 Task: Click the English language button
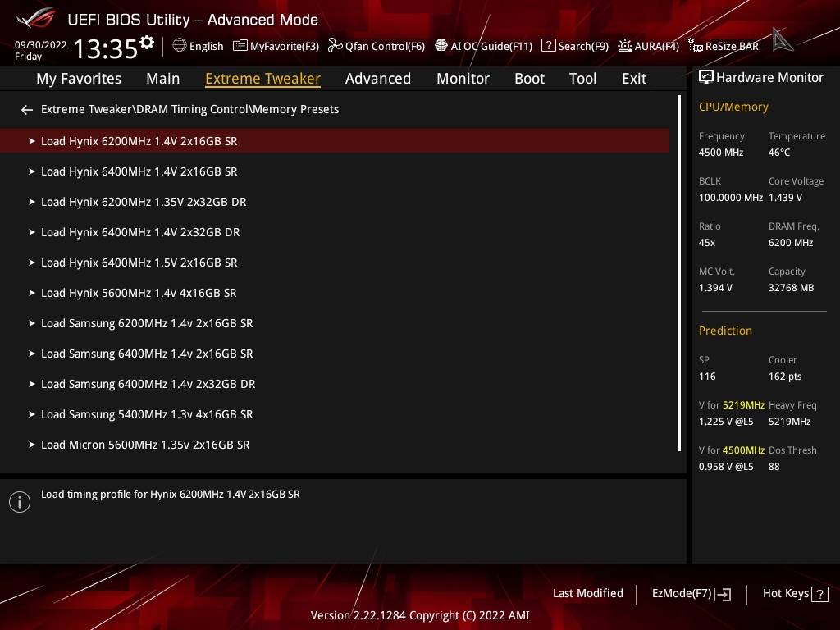199,46
